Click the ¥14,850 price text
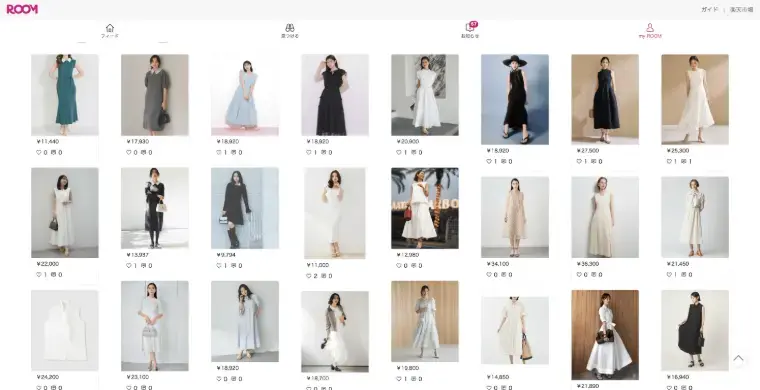The width and height of the screenshot is (760, 390). click(x=498, y=377)
